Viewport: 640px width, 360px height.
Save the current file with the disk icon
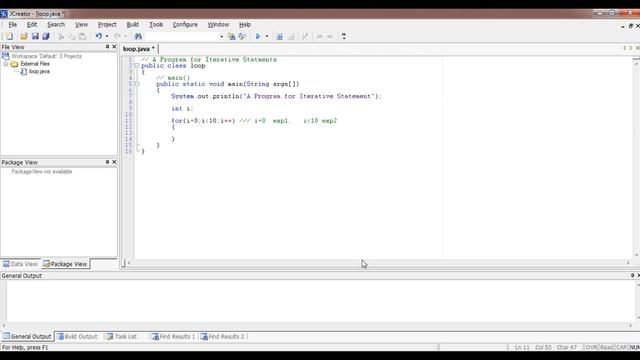click(x=35, y=36)
